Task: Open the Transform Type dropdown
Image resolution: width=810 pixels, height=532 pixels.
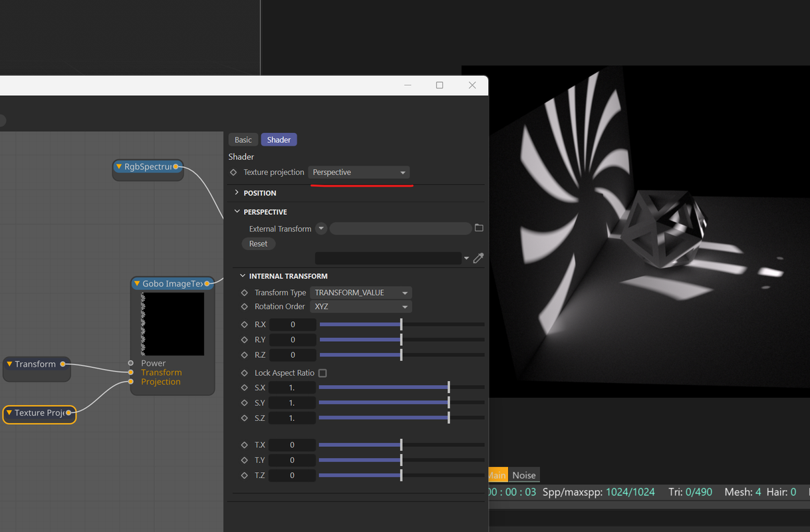Action: 361,293
